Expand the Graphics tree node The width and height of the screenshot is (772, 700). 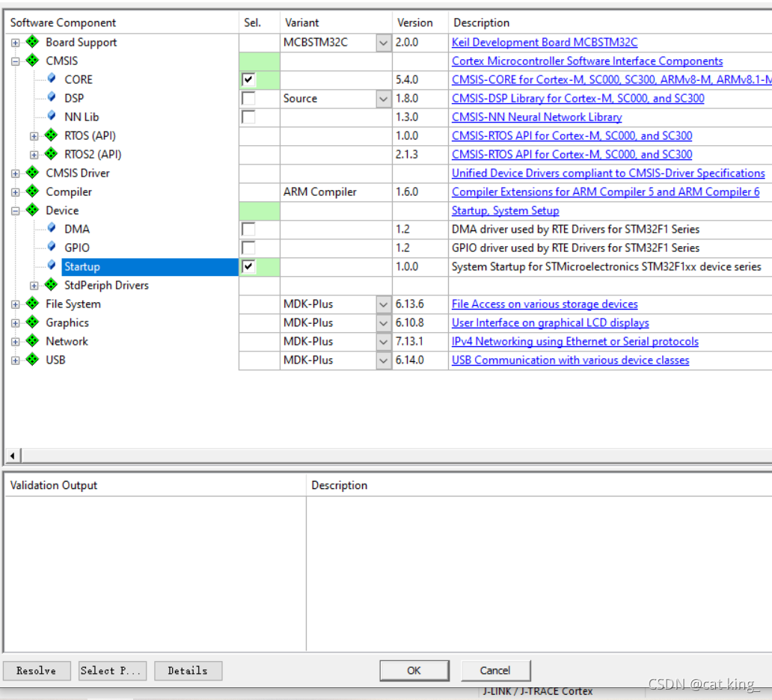tap(15, 323)
